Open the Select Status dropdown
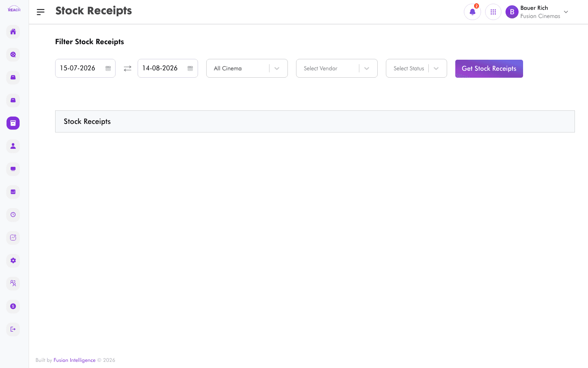This screenshot has width=588, height=368. pos(416,68)
